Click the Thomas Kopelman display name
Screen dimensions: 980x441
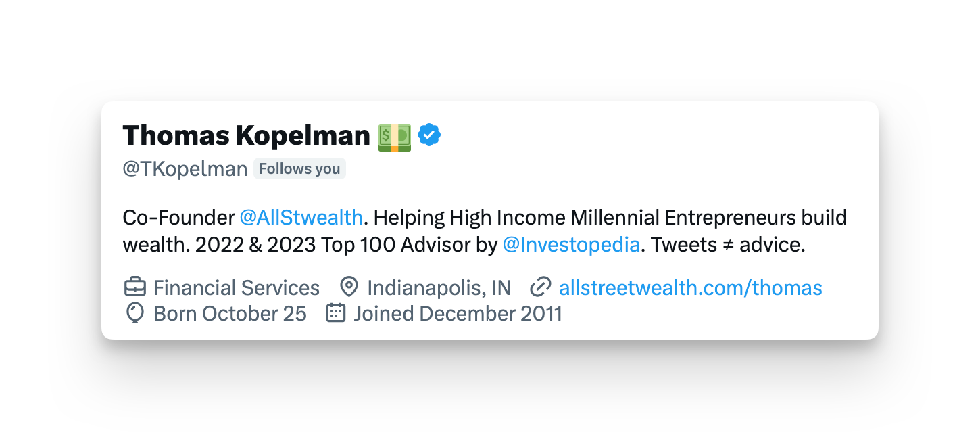pyautogui.click(x=247, y=136)
